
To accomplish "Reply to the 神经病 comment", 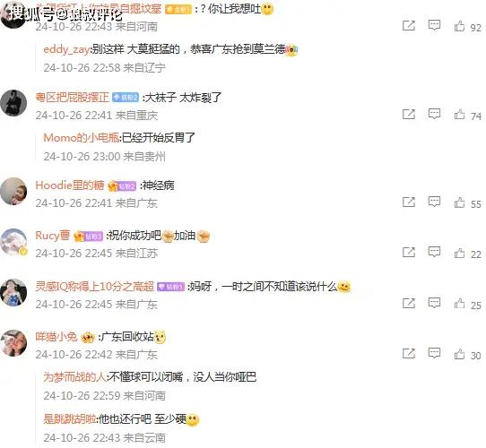I will pyautogui.click(x=434, y=202).
